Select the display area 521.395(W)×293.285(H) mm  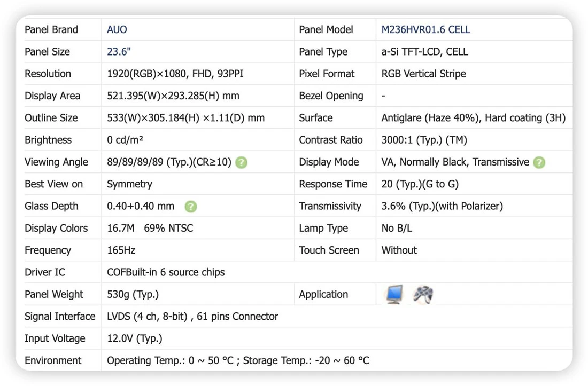tap(173, 96)
